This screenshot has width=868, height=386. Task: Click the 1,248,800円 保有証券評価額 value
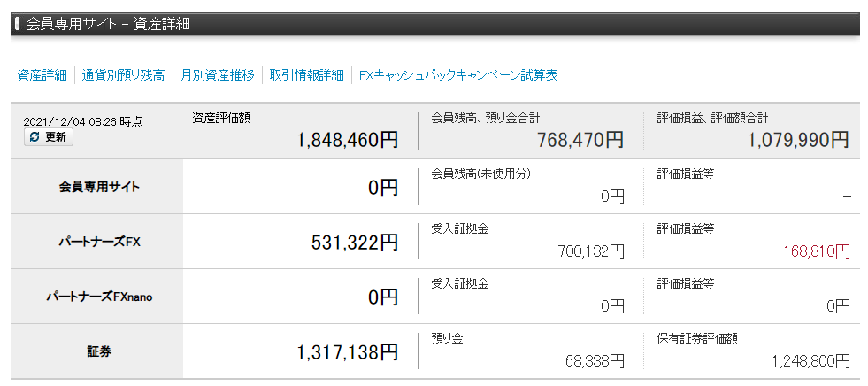810,361
